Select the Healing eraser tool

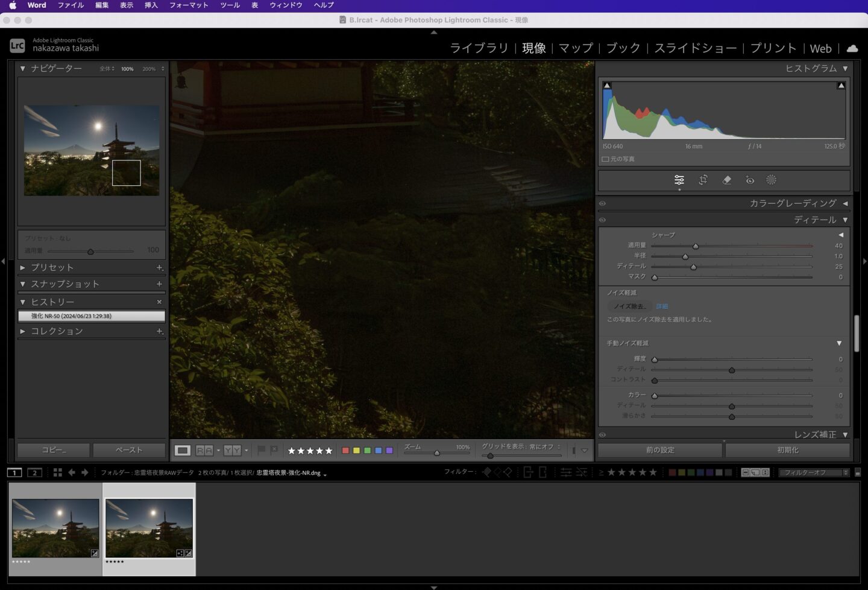coord(727,180)
